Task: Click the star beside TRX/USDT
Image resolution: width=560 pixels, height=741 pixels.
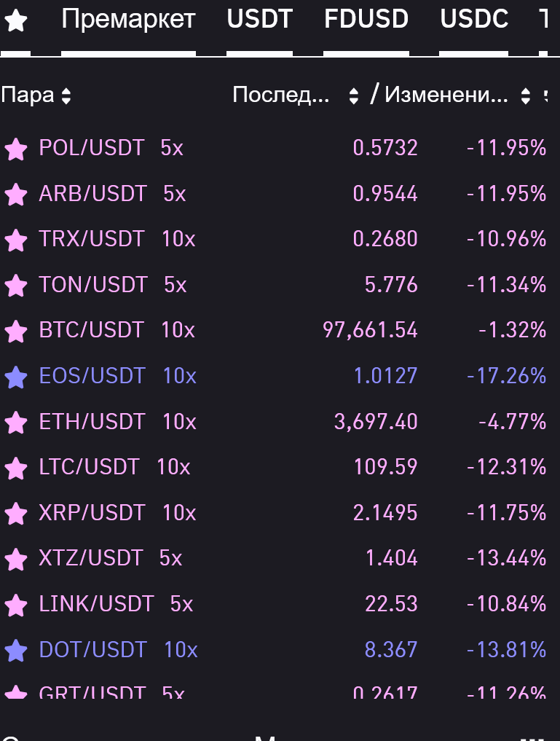Action: [x=15, y=240]
